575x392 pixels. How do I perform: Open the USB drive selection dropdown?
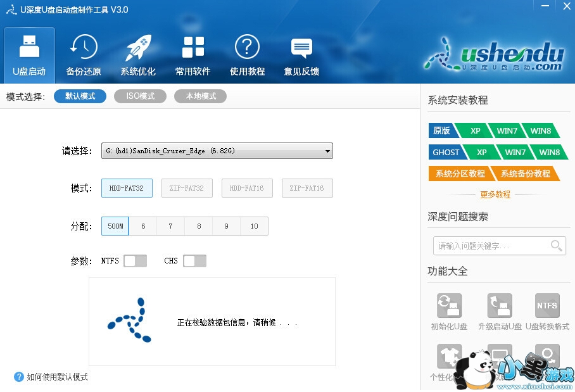[x=217, y=151]
